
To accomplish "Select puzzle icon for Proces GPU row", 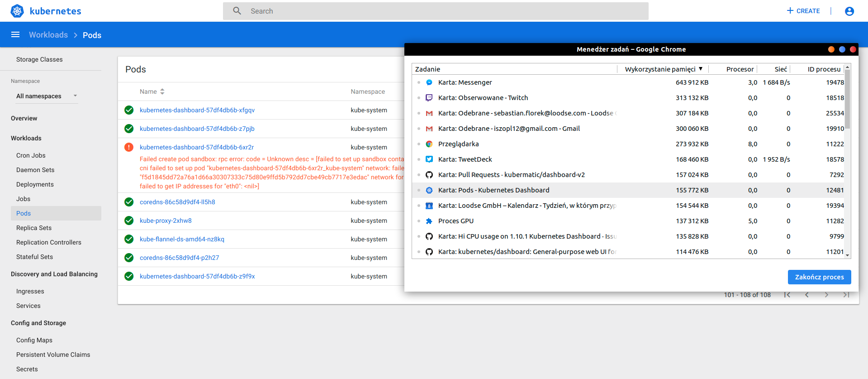I will [x=429, y=221].
